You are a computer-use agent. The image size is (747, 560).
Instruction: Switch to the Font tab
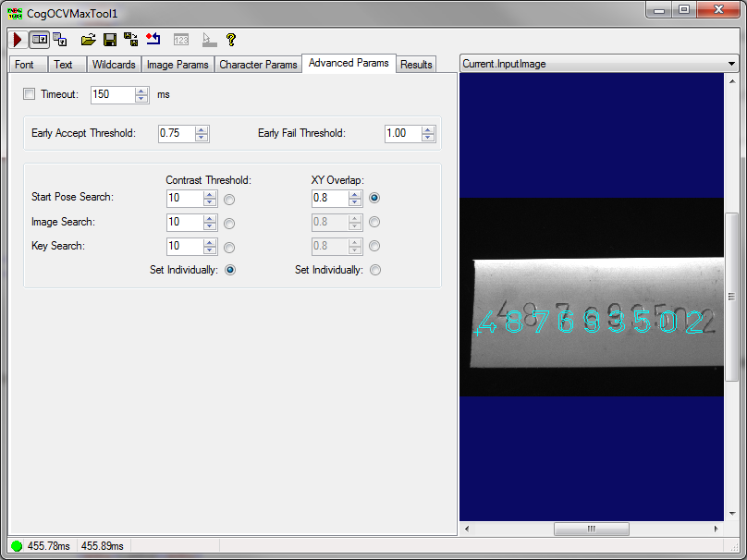[x=27, y=65]
